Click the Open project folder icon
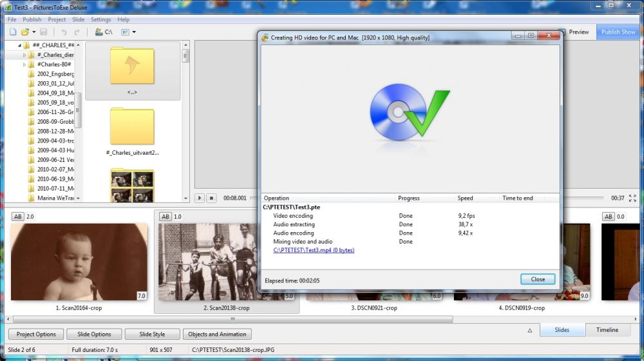 (x=25, y=32)
